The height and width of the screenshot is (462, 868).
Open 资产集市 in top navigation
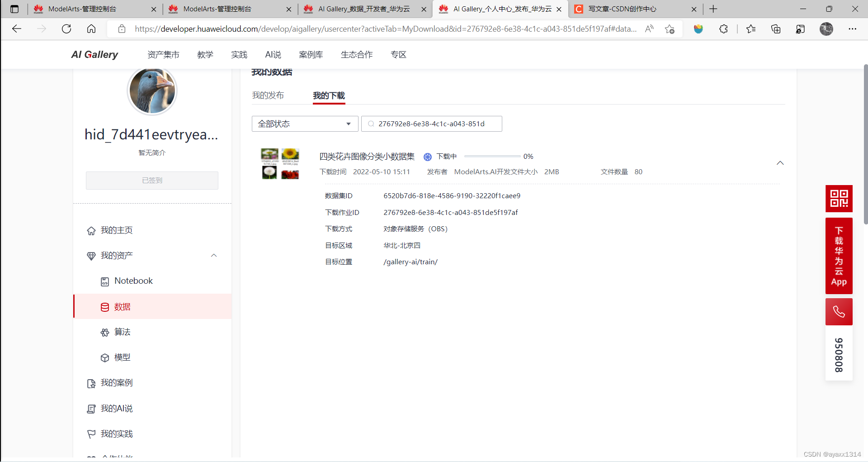[x=163, y=55]
